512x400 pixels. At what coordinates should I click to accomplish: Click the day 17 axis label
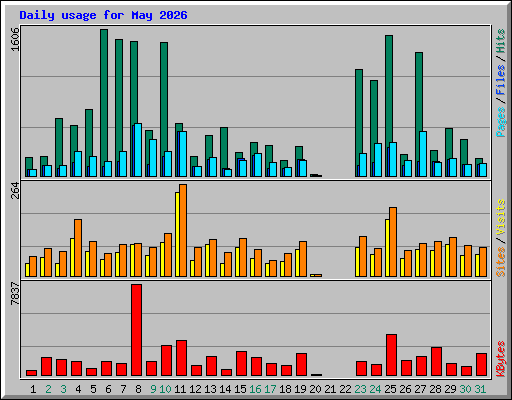pyautogui.click(x=270, y=389)
